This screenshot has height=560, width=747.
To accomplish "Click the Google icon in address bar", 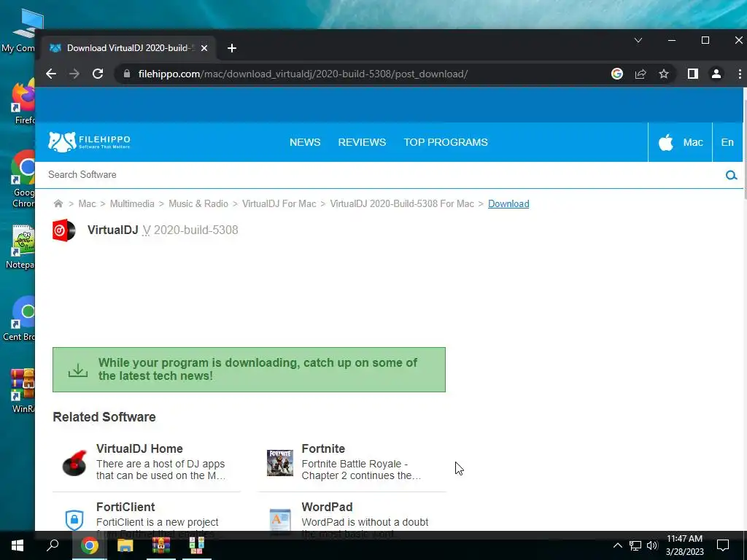I will [617, 74].
